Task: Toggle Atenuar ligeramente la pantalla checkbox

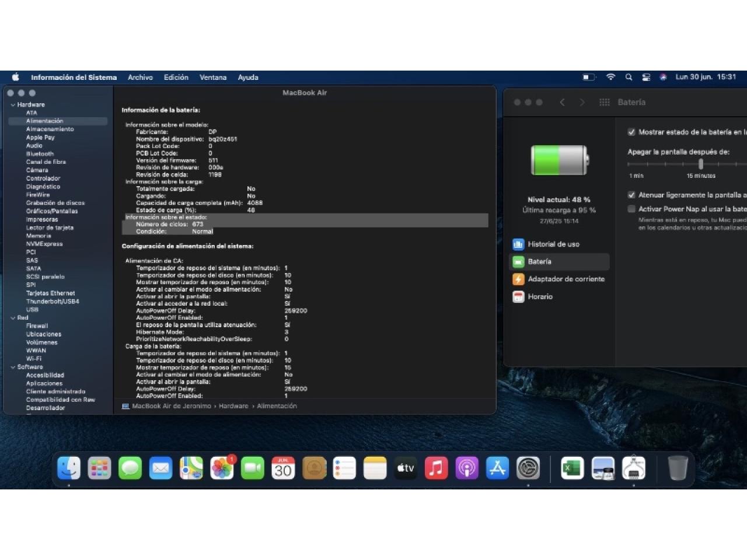Action: [x=631, y=195]
